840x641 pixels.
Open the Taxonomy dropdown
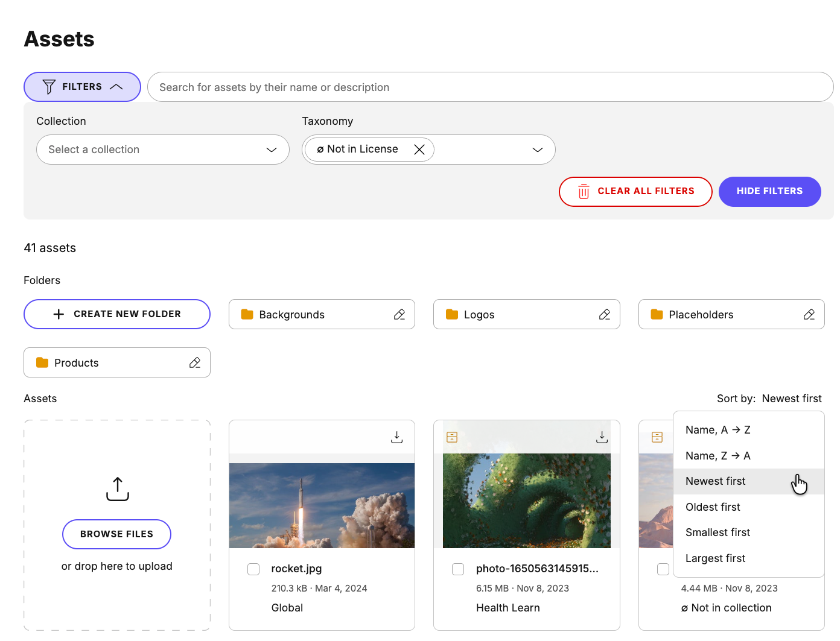pyautogui.click(x=537, y=150)
